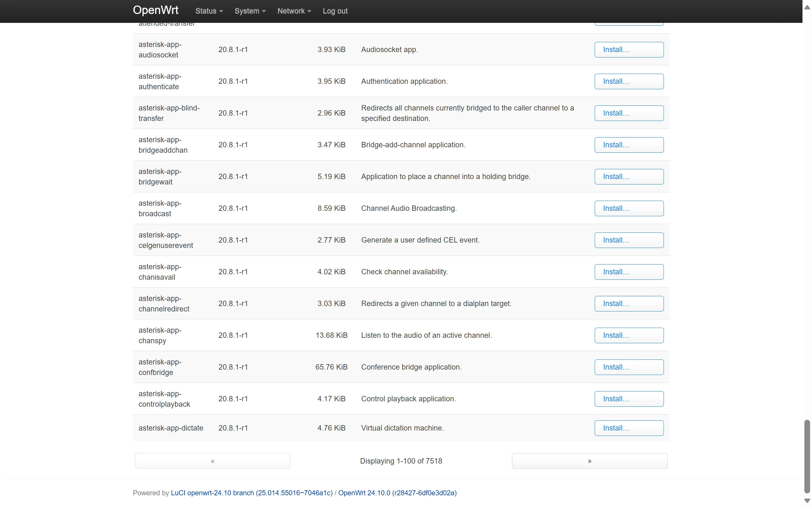Click the scrollbar up arrow
Image resolution: width=812 pixels, height=508 pixels.
click(807, 7)
